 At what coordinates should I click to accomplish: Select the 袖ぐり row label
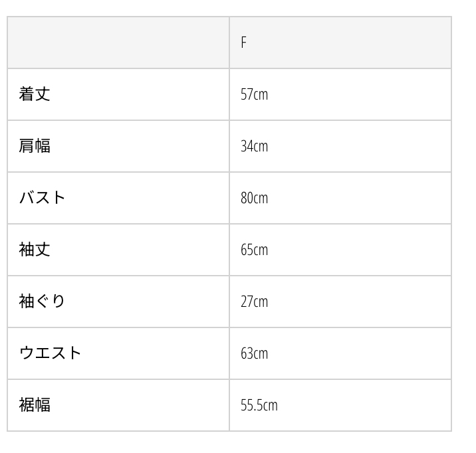(x=43, y=302)
